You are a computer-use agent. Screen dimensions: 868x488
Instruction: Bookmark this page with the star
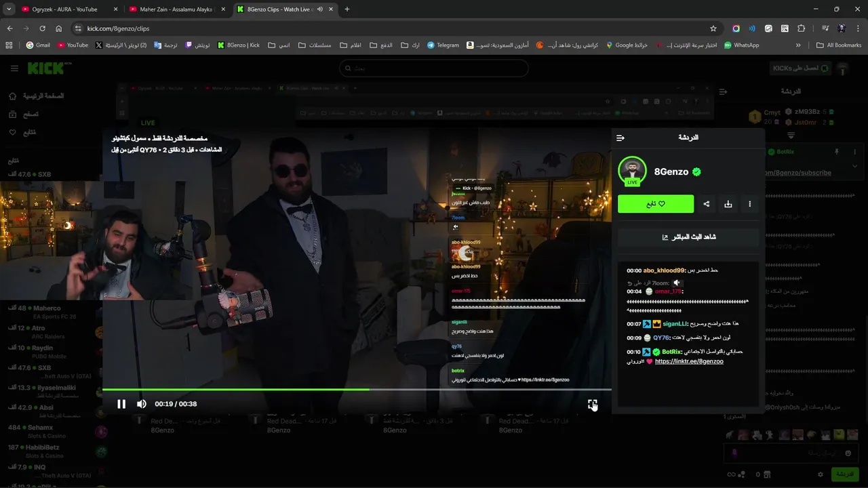[713, 28]
